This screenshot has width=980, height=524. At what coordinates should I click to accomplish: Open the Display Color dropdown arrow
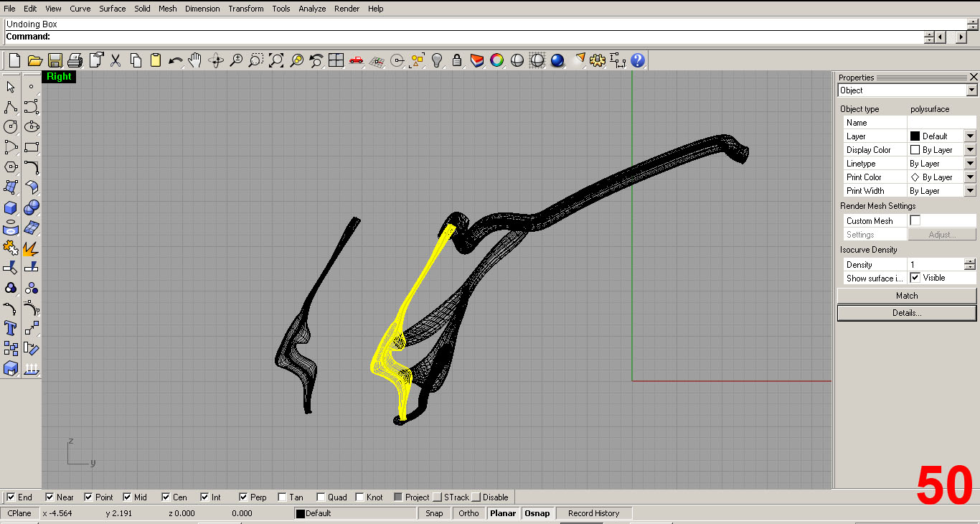pos(970,149)
